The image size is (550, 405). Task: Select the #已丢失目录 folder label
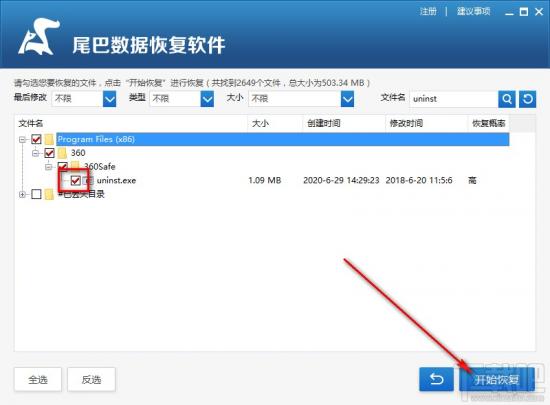click(x=81, y=194)
